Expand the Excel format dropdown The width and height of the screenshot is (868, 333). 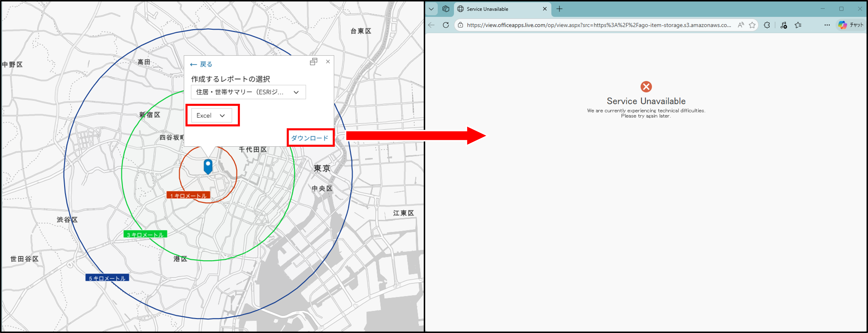point(211,115)
